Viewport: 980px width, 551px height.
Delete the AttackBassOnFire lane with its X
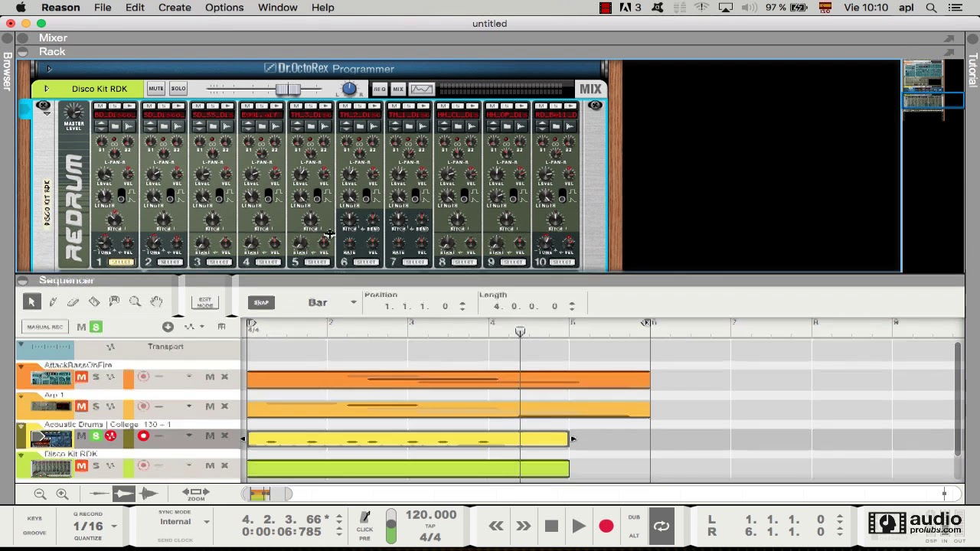(x=224, y=377)
